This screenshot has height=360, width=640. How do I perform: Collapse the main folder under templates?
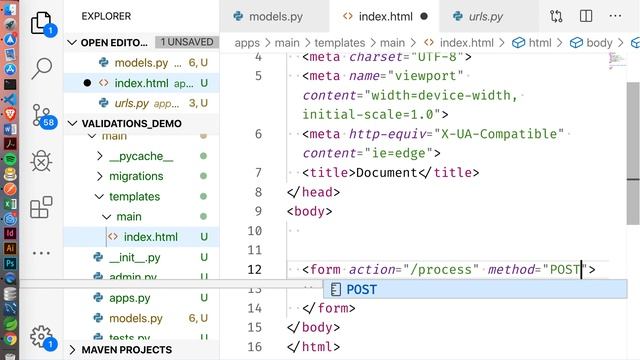(107, 216)
